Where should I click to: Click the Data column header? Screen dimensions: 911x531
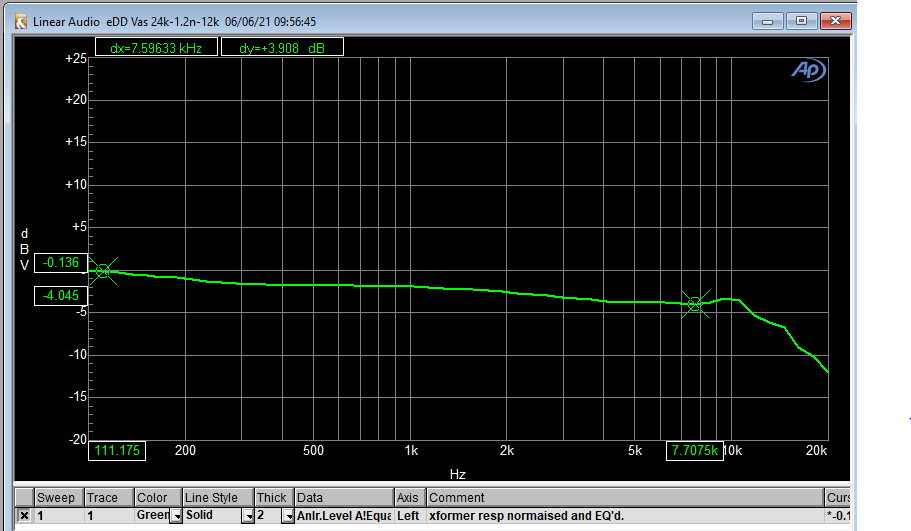pyautogui.click(x=344, y=498)
